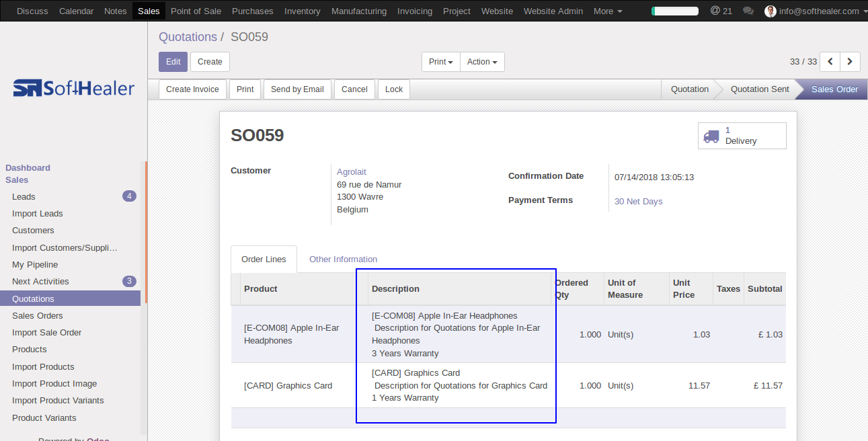Open the Project menu
This screenshot has height=441, width=868.
coord(457,11)
